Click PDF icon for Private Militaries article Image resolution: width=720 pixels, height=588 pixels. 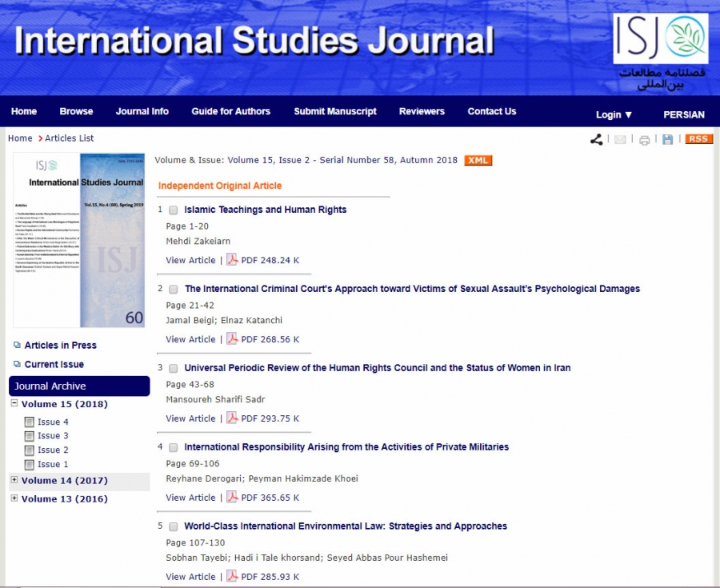[232, 498]
